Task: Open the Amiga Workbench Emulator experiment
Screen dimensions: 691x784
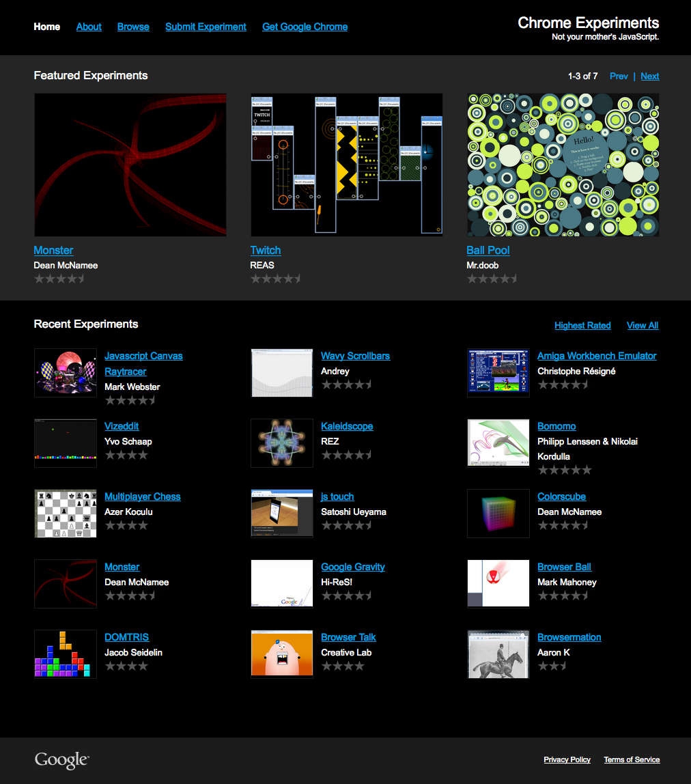Action: [596, 356]
